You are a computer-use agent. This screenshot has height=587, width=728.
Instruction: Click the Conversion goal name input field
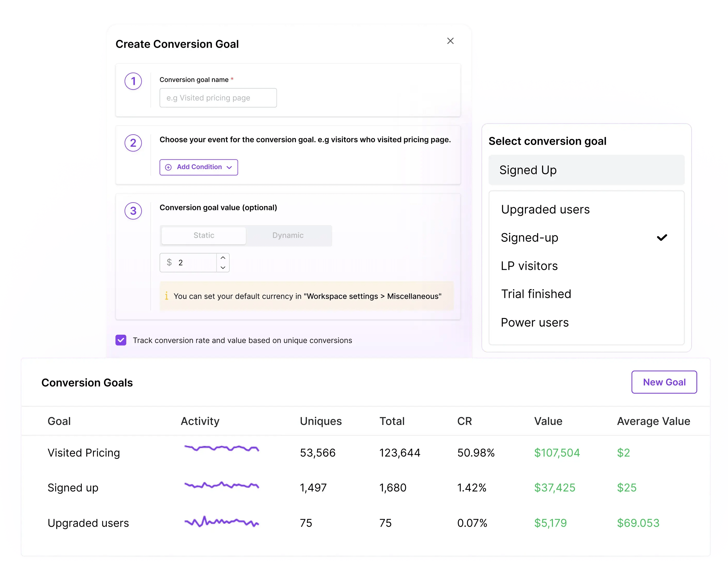(218, 98)
